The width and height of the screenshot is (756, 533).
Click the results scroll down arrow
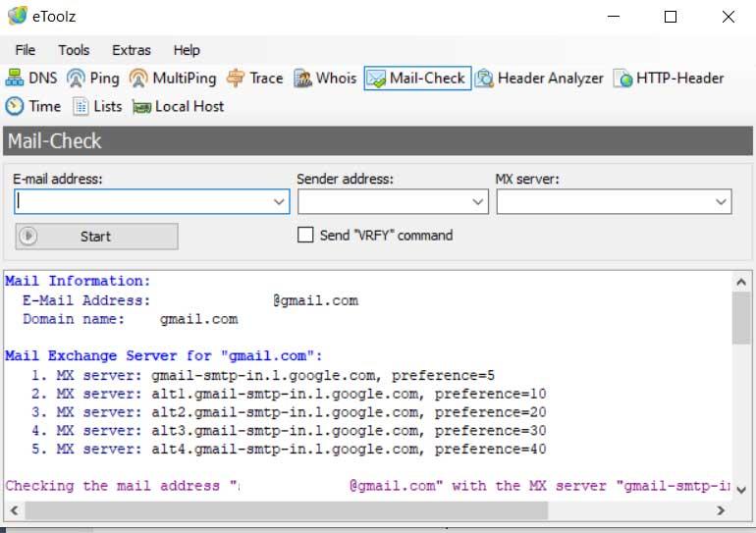coord(741,490)
